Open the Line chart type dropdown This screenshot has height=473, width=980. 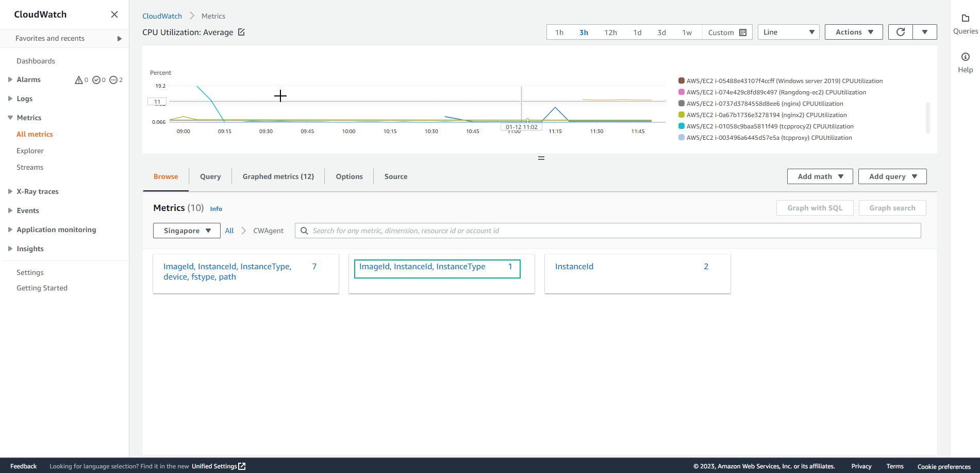click(788, 32)
